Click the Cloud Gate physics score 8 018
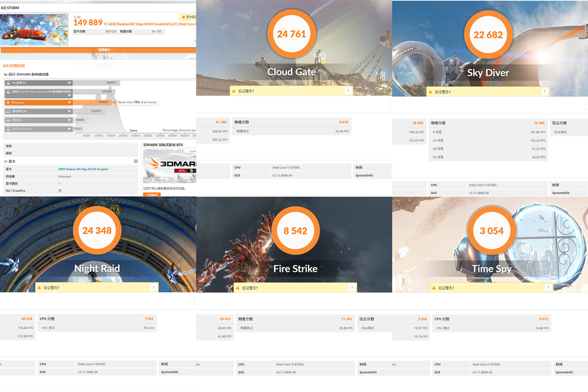This screenshot has height=392, width=588. coord(343,122)
